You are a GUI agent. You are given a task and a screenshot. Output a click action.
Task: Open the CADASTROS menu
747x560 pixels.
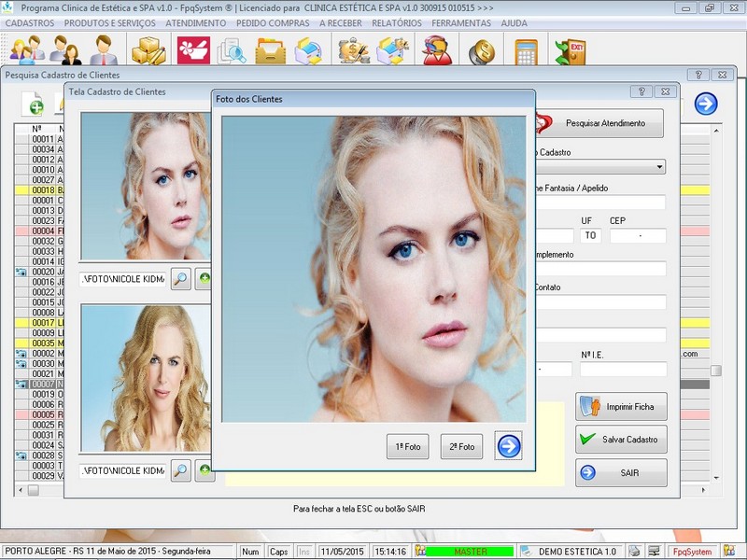(30, 22)
